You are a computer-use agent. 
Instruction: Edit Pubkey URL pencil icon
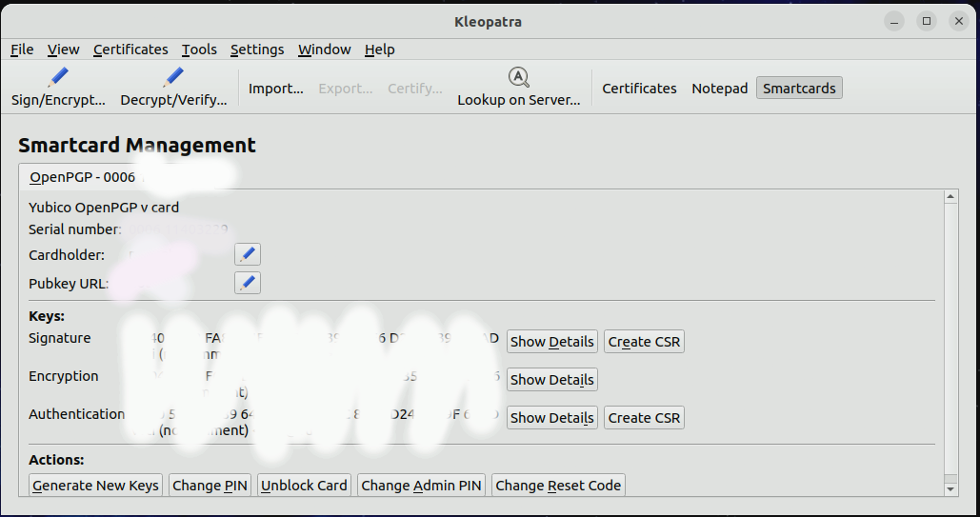tap(248, 283)
